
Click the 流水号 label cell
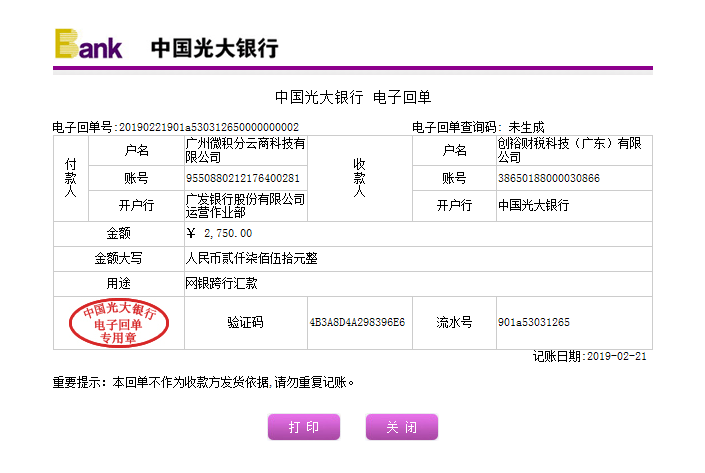(x=454, y=322)
